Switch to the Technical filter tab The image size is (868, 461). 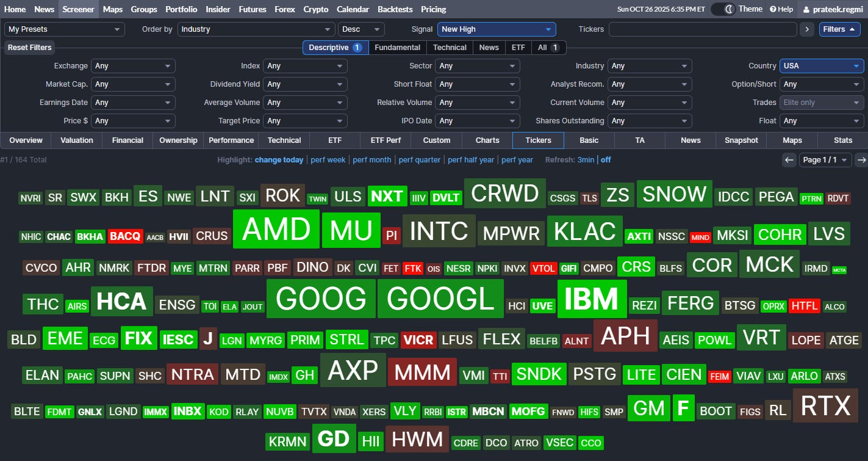coord(450,48)
